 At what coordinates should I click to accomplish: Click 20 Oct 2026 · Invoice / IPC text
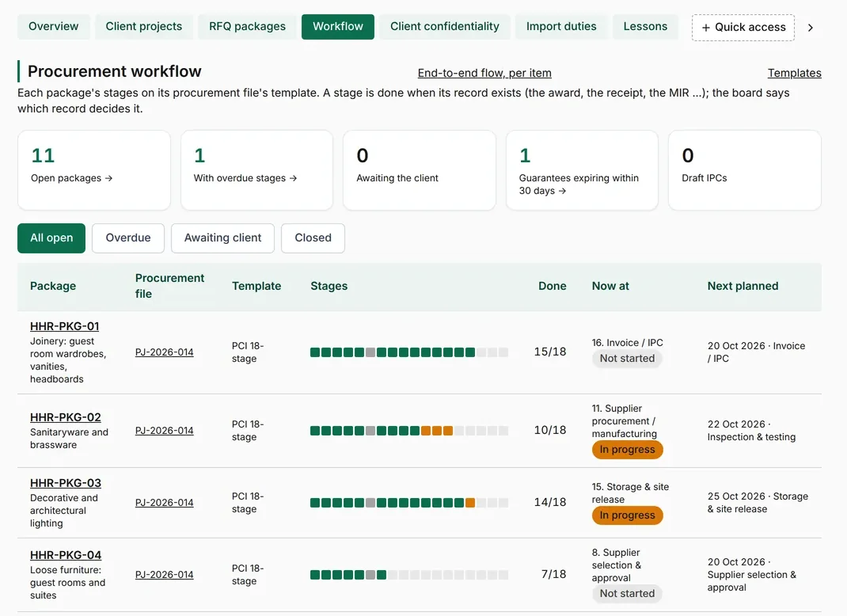pyautogui.click(x=756, y=352)
